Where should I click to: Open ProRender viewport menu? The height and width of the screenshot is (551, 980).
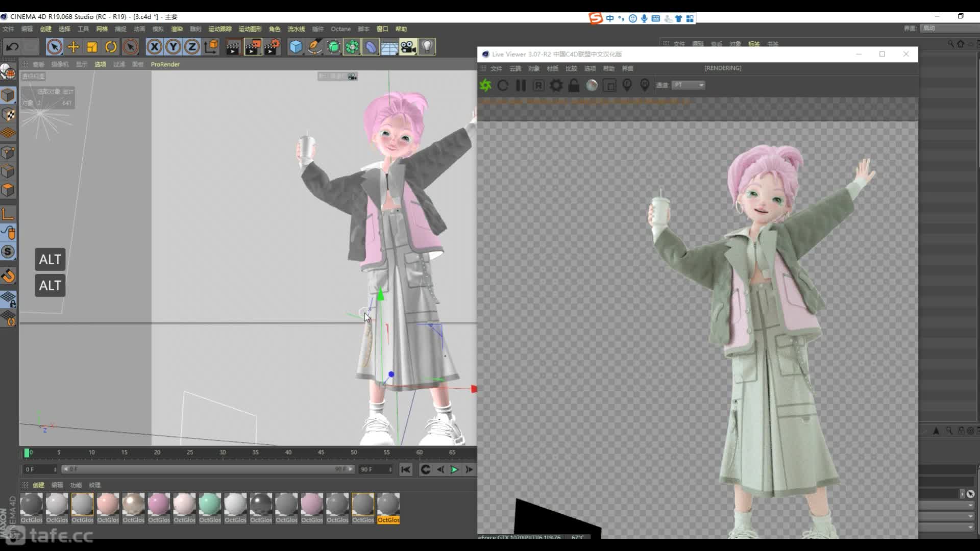(x=165, y=64)
